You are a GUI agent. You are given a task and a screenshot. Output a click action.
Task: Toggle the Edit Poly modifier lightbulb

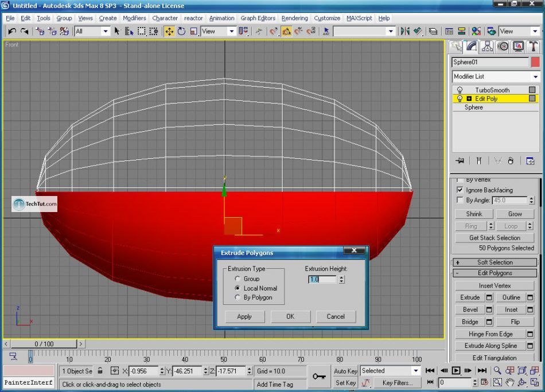pos(460,99)
